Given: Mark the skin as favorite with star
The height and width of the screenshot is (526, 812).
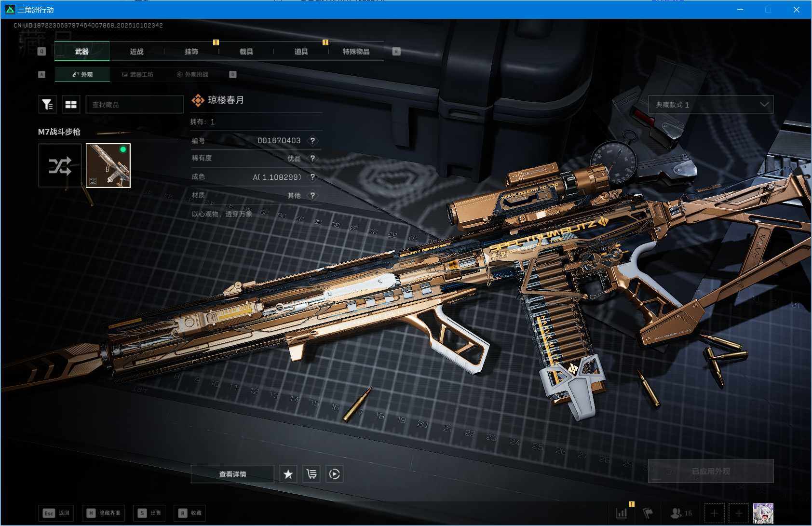Looking at the screenshot, I should click(x=288, y=474).
